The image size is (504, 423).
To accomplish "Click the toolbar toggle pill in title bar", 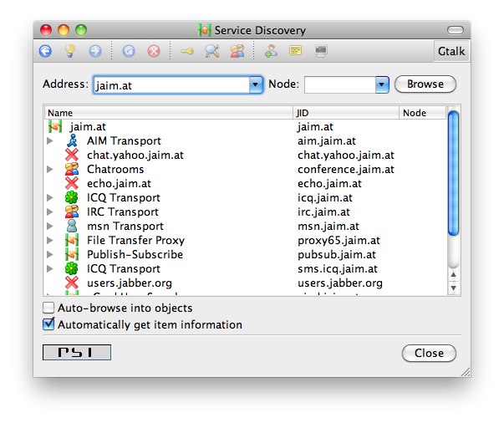I will pyautogui.click(x=456, y=30).
